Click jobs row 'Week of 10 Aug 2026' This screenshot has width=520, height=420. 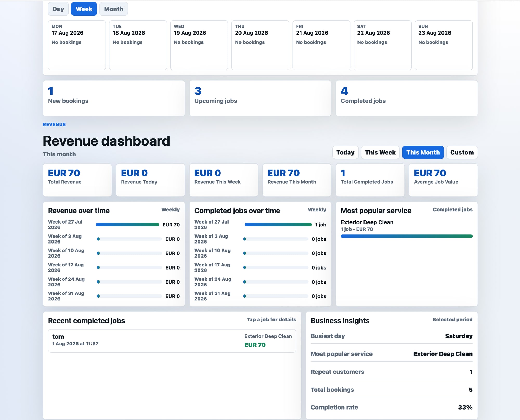260,253
